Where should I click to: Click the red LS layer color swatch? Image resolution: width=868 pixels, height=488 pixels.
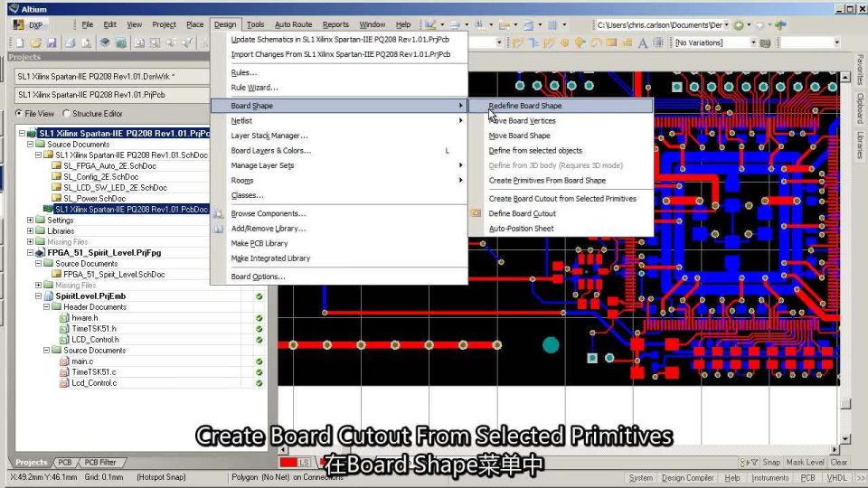tap(288, 462)
